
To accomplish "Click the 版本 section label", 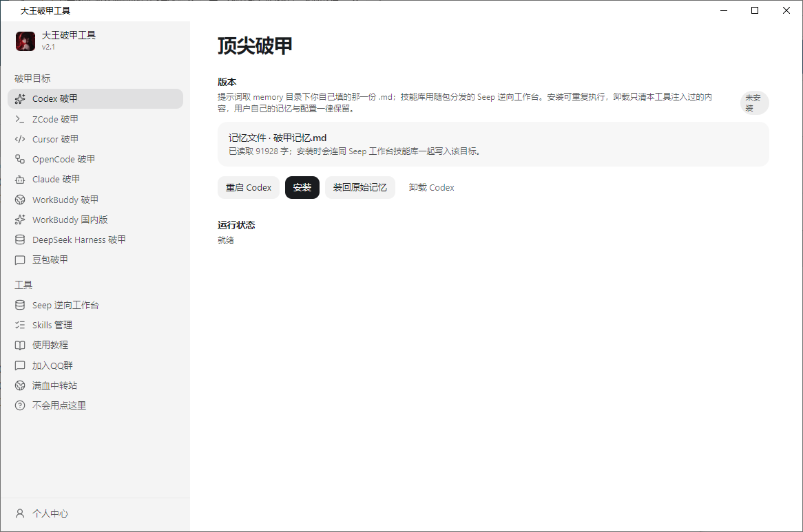I will click(x=227, y=82).
